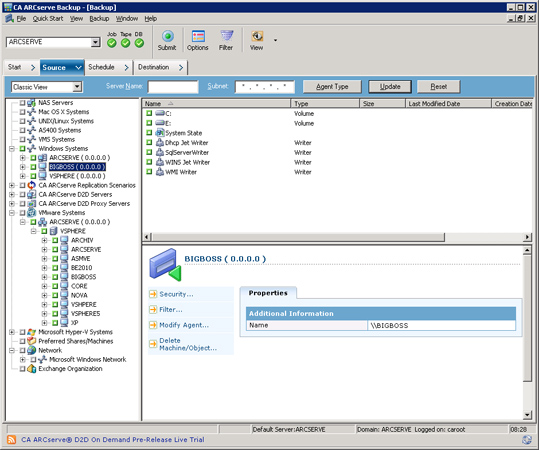Click the C: volume drive icon

160,113
